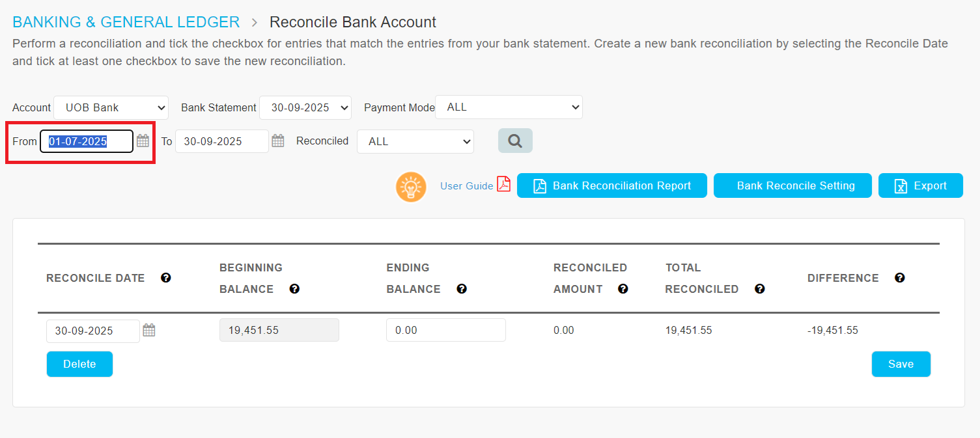Show help for Beginning Balance column
The width and height of the screenshot is (980, 438).
click(294, 289)
